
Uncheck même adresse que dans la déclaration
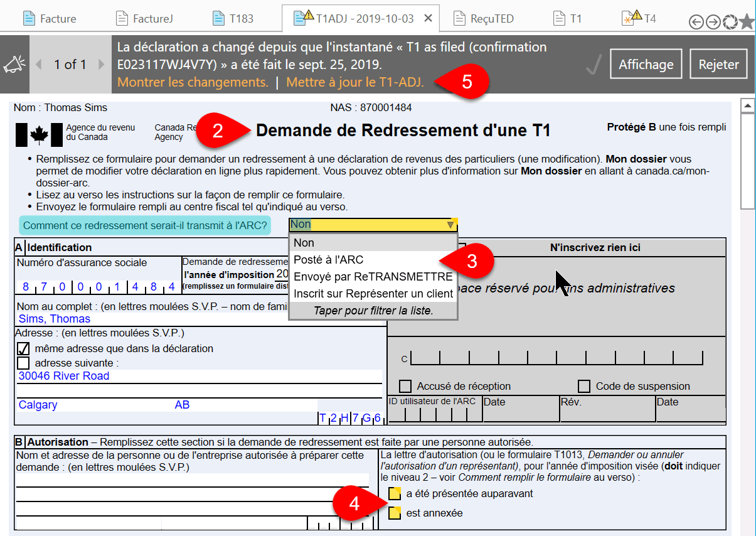24,349
